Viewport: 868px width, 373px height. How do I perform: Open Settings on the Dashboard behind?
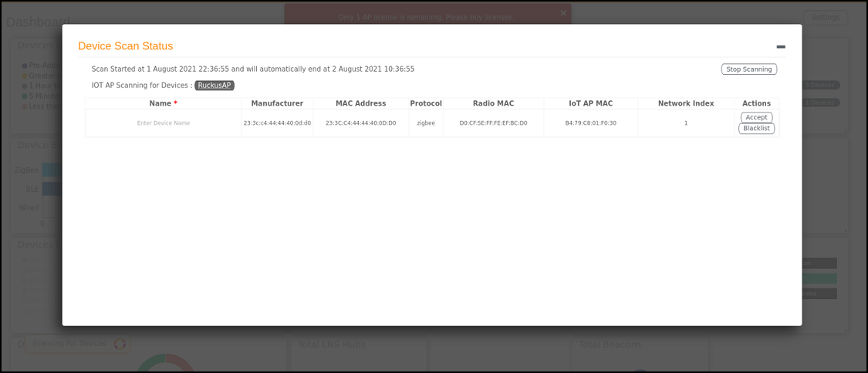click(826, 17)
